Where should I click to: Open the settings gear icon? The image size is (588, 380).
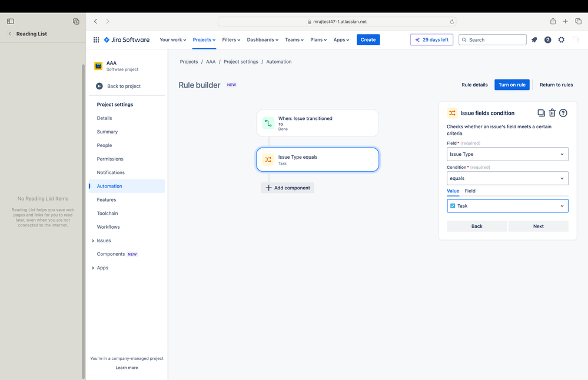(x=562, y=40)
